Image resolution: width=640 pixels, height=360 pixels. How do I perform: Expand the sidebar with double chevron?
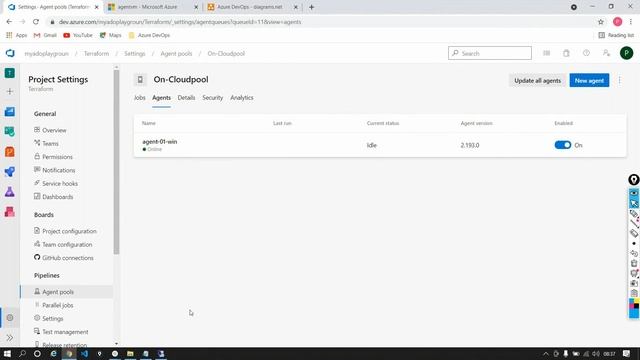click(x=10, y=338)
